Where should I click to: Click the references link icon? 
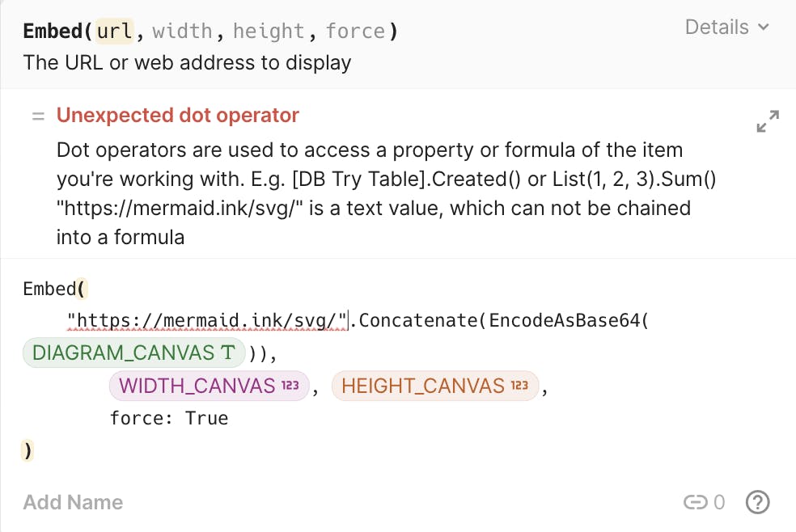[x=695, y=502]
